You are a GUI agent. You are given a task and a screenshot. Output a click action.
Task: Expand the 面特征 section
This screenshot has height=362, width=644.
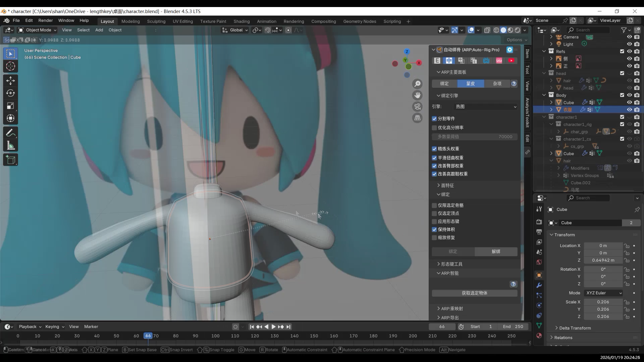click(447, 185)
